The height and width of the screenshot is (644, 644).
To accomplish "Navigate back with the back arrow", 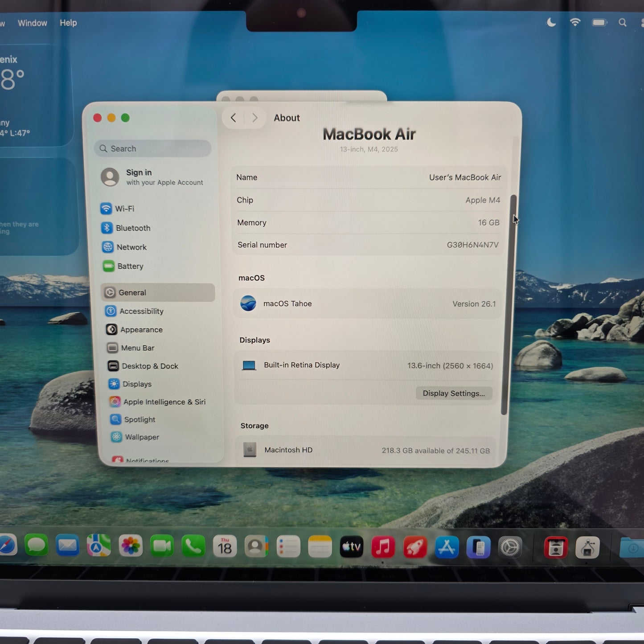I will click(233, 118).
